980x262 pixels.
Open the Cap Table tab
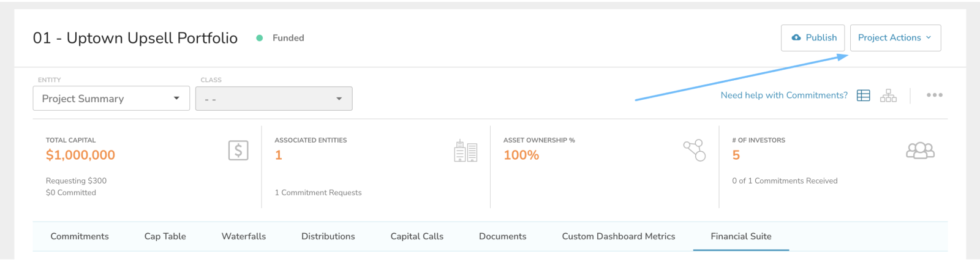165,236
